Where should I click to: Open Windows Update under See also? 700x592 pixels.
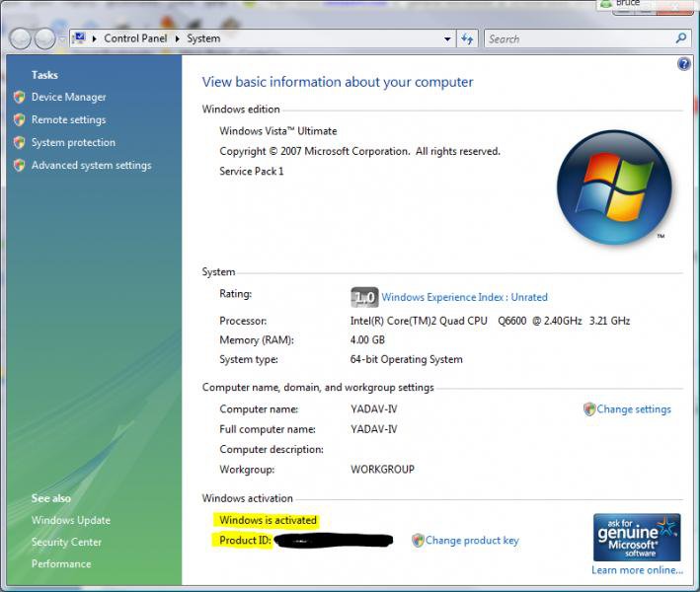click(x=70, y=520)
